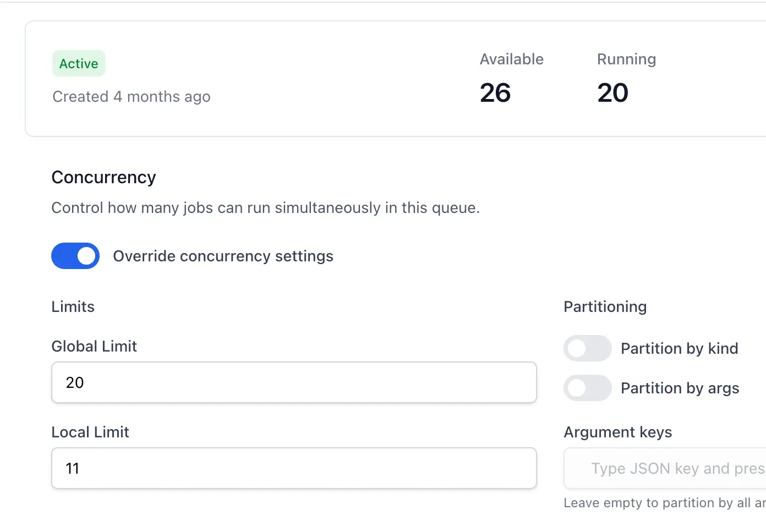Click the Partition by args label

click(680, 388)
